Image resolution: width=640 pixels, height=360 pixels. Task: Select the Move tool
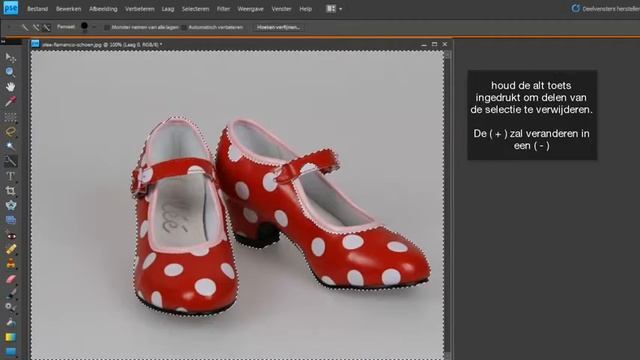tap(10, 58)
